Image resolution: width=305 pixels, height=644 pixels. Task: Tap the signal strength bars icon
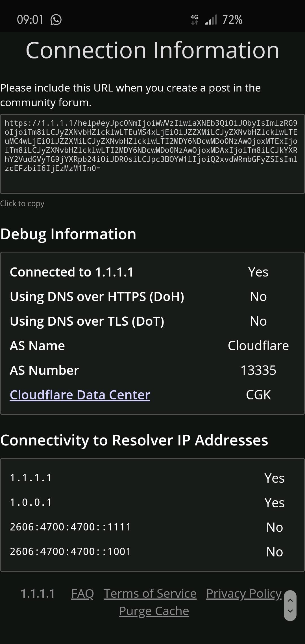click(x=211, y=20)
